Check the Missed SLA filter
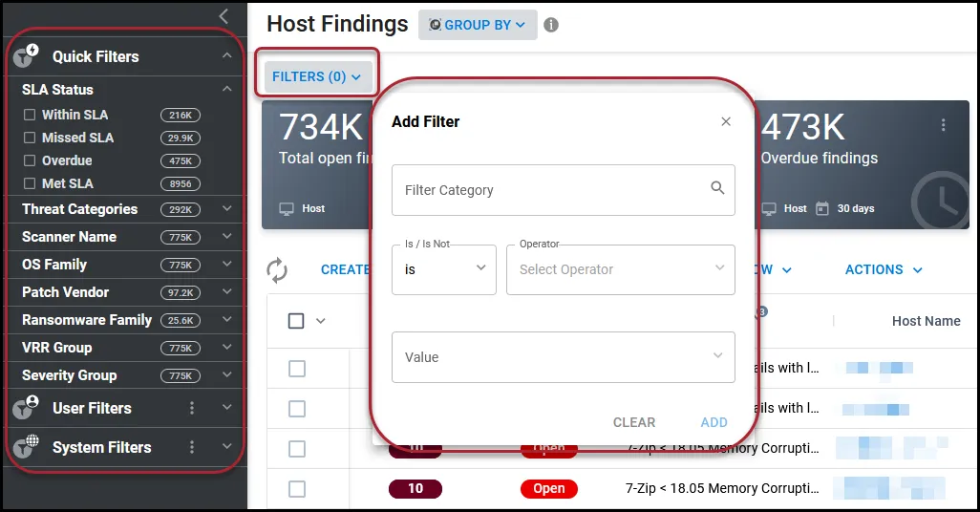Image resolution: width=980 pixels, height=512 pixels. 30,138
